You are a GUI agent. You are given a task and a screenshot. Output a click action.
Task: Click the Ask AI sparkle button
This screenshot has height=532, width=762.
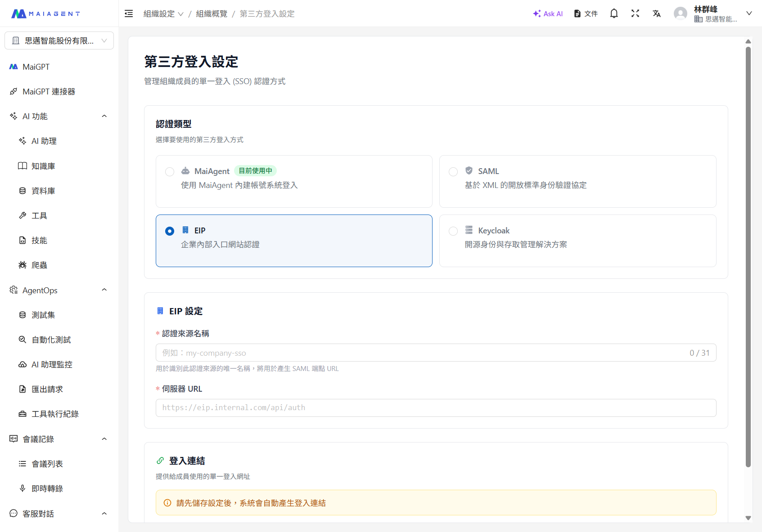(548, 13)
